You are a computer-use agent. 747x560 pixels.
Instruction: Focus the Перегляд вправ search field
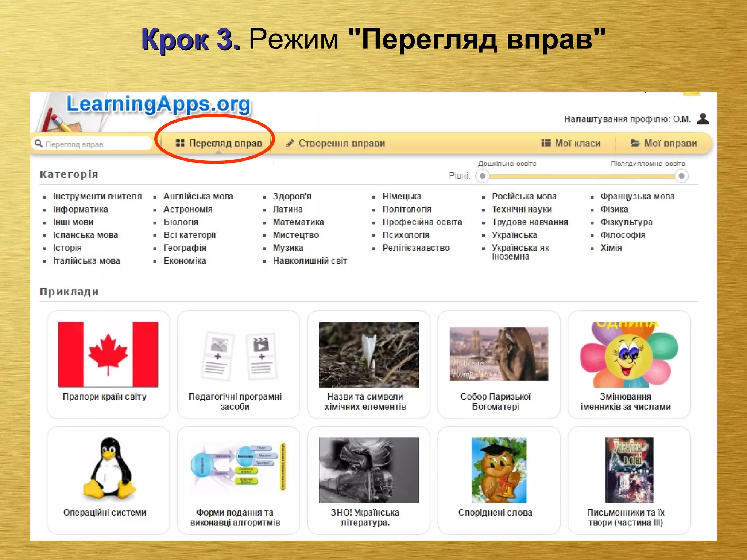pos(96,144)
